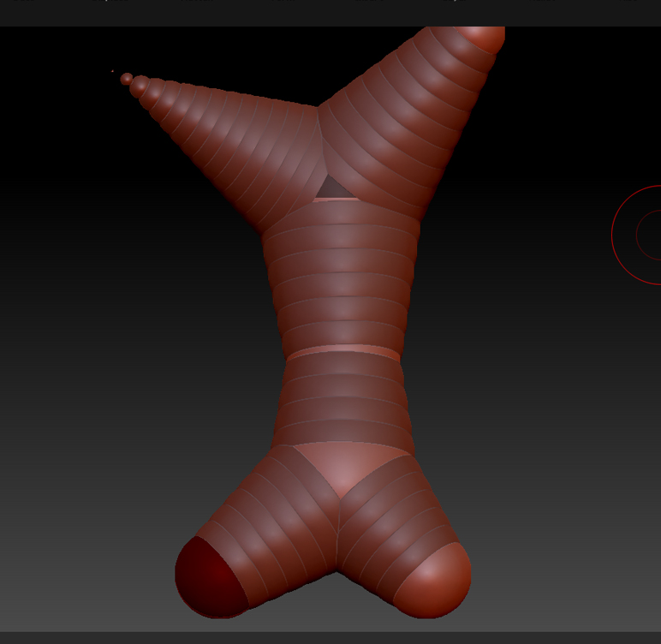Viewport: 661px width, 644px height.
Task: Click the light ring at the torso's narrow waist
Action: [x=343, y=351]
